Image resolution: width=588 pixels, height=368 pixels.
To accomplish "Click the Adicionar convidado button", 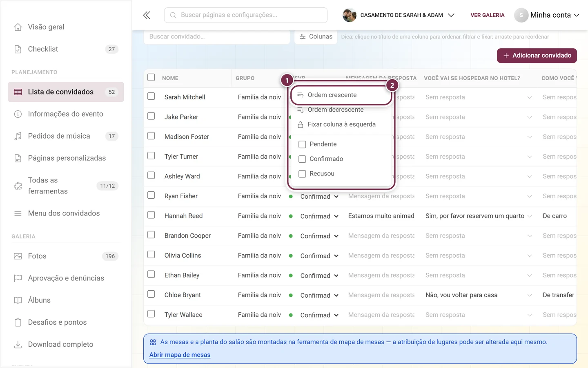I will [537, 56].
